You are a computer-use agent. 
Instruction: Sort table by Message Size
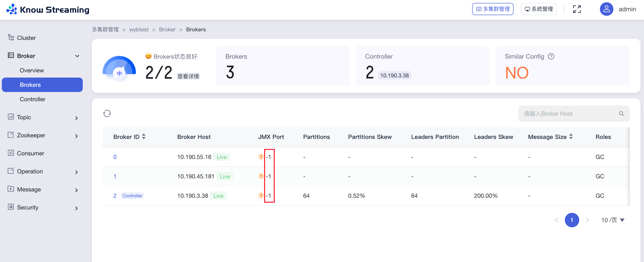pyautogui.click(x=571, y=136)
